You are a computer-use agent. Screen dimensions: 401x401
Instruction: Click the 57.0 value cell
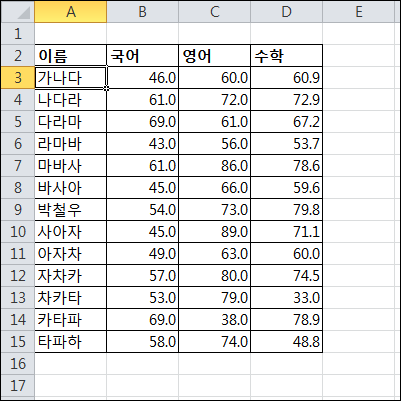(x=143, y=276)
